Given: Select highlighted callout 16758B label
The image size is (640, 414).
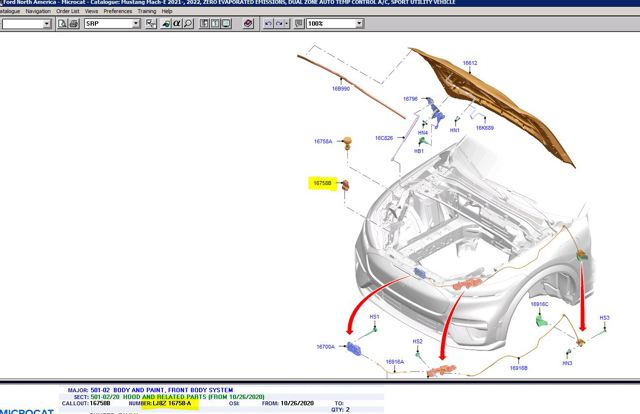Looking at the screenshot, I should pos(322,183).
